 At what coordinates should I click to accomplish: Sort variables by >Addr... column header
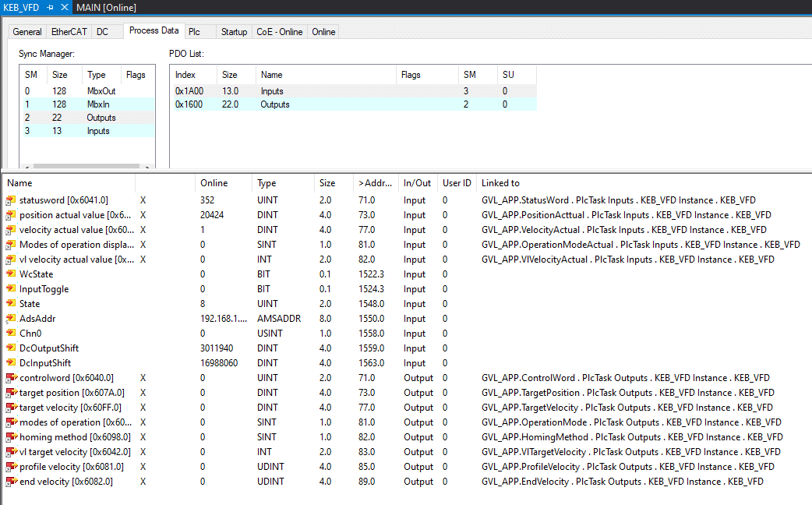click(376, 183)
